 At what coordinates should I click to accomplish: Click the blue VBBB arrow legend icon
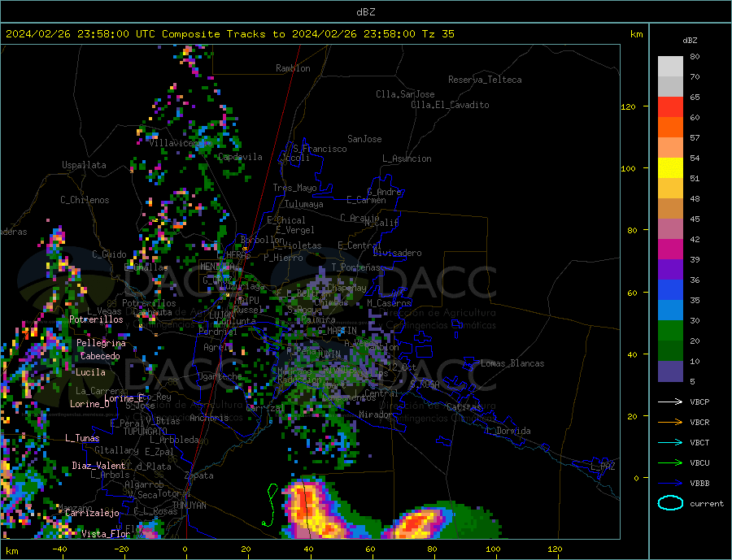click(670, 484)
